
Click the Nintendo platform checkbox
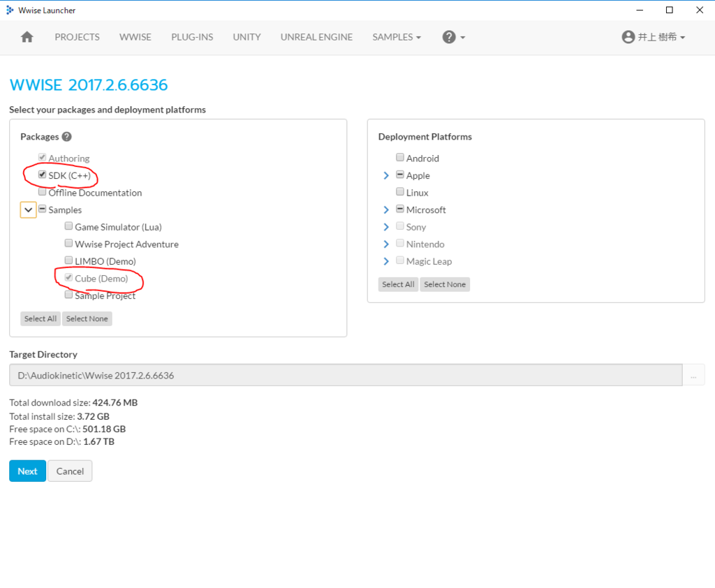tap(400, 243)
